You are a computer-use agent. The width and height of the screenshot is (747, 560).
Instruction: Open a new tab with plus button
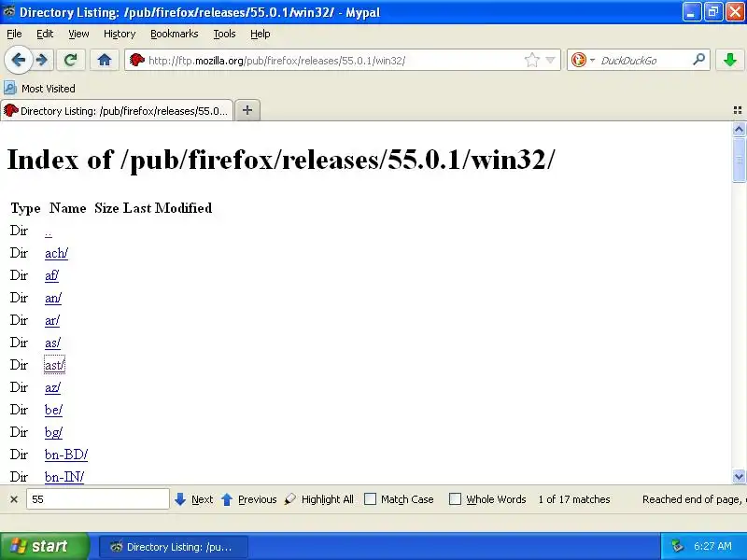247,110
